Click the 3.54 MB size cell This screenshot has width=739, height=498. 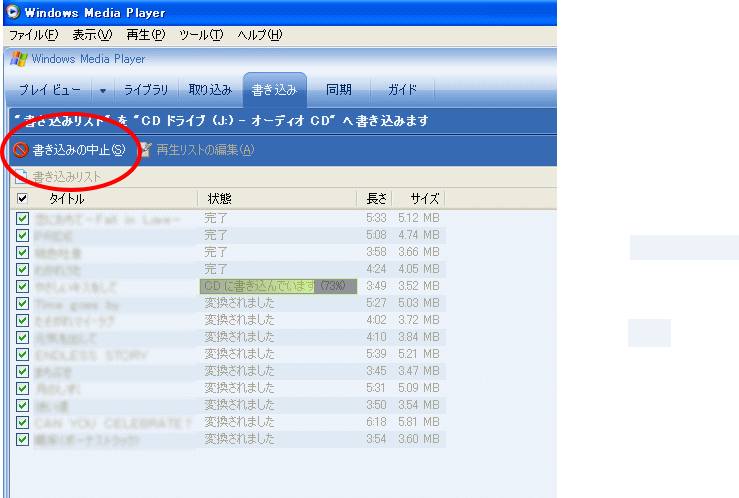pyautogui.click(x=419, y=405)
